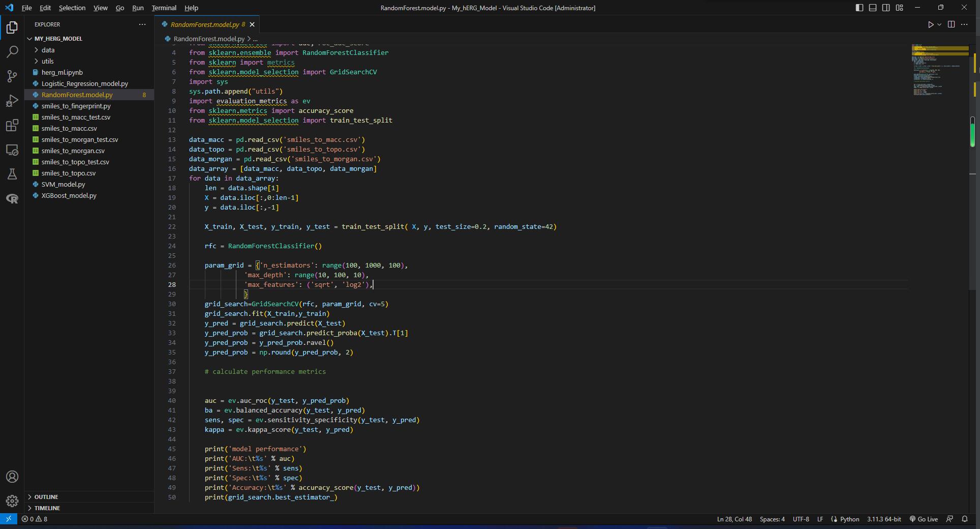The width and height of the screenshot is (980, 529).
Task: Select Python interpreter 3.11.3 64-bit
Action: [x=884, y=519]
